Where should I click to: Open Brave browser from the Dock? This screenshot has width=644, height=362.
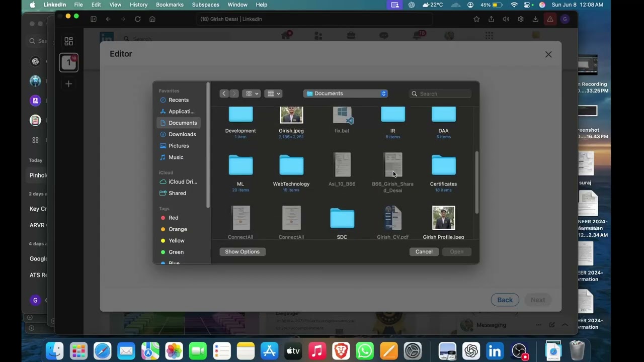[341, 350]
